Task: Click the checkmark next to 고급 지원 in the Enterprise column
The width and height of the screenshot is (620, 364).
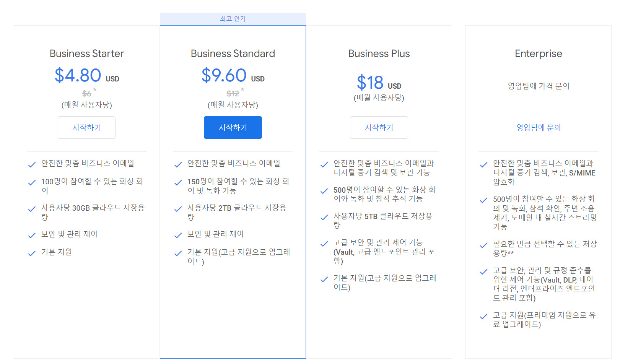Action: click(x=483, y=316)
